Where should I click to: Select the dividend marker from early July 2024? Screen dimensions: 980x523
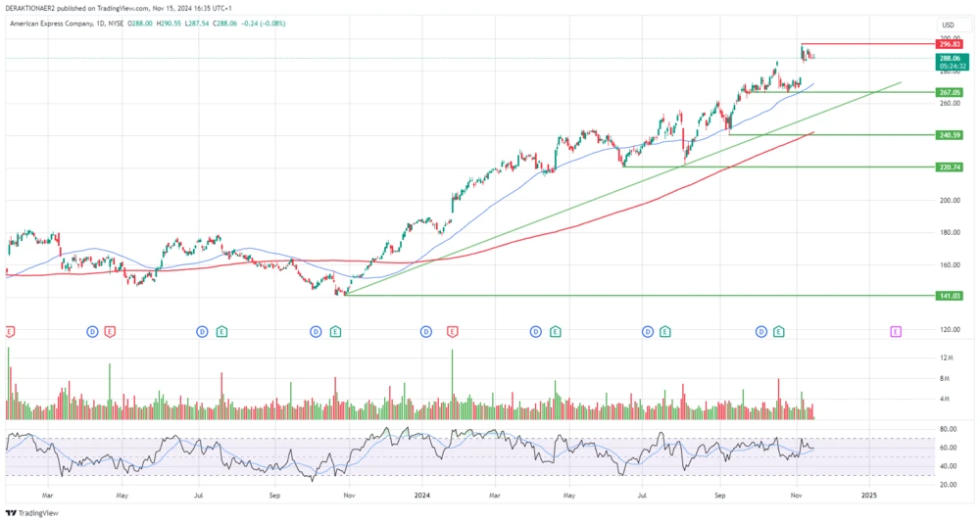tap(648, 332)
